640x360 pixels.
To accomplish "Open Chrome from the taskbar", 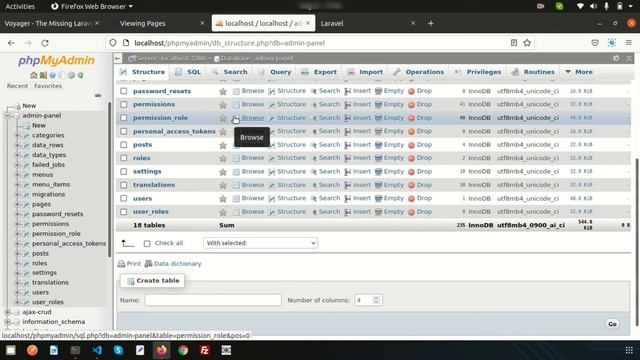I will tap(183, 350).
